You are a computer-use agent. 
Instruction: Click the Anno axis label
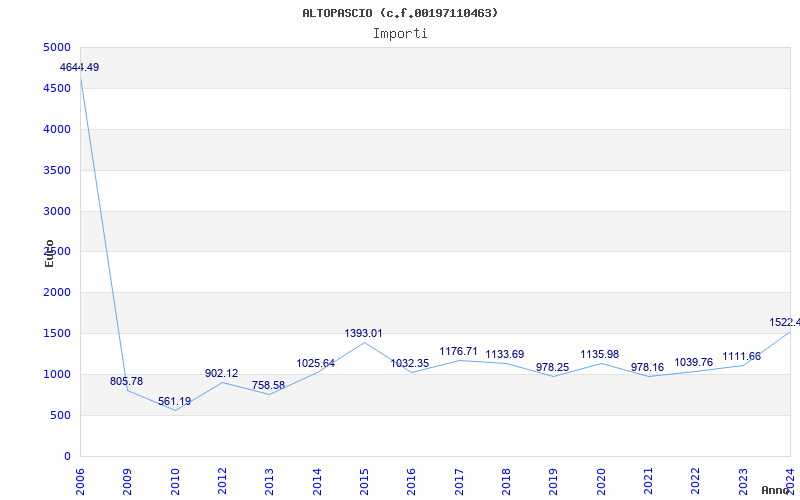[776, 490]
